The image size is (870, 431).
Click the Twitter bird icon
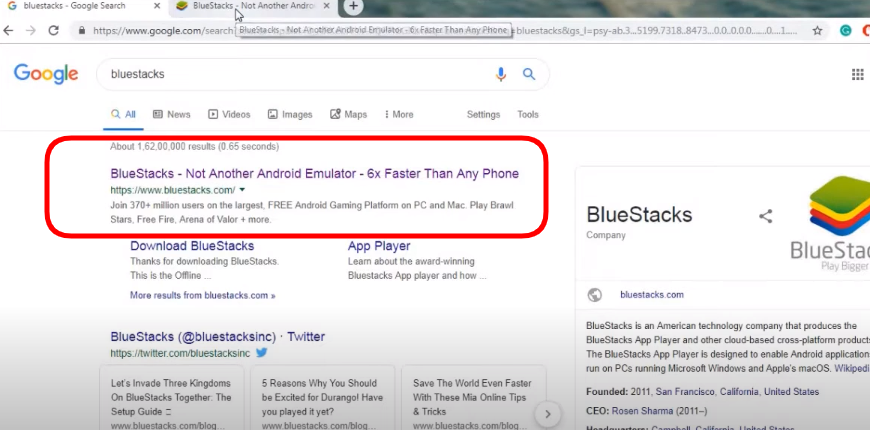(x=261, y=353)
